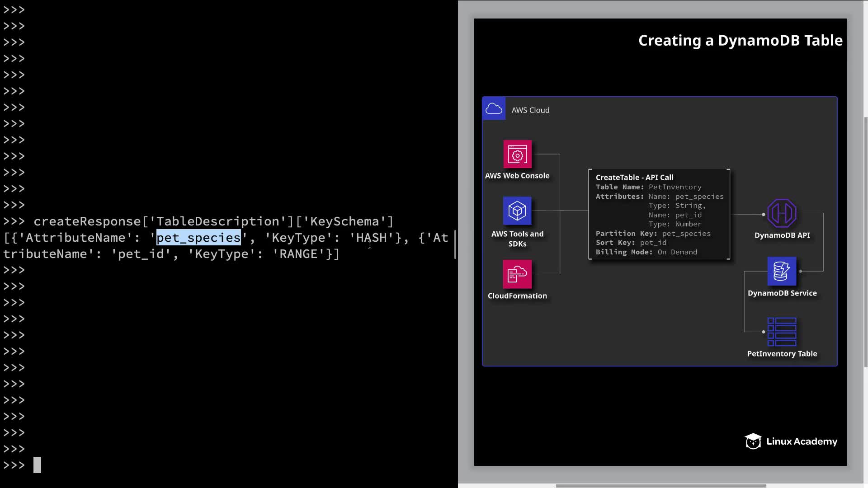868x488 pixels.
Task: Click the DynamoDB Service icon
Action: pyautogui.click(x=782, y=271)
